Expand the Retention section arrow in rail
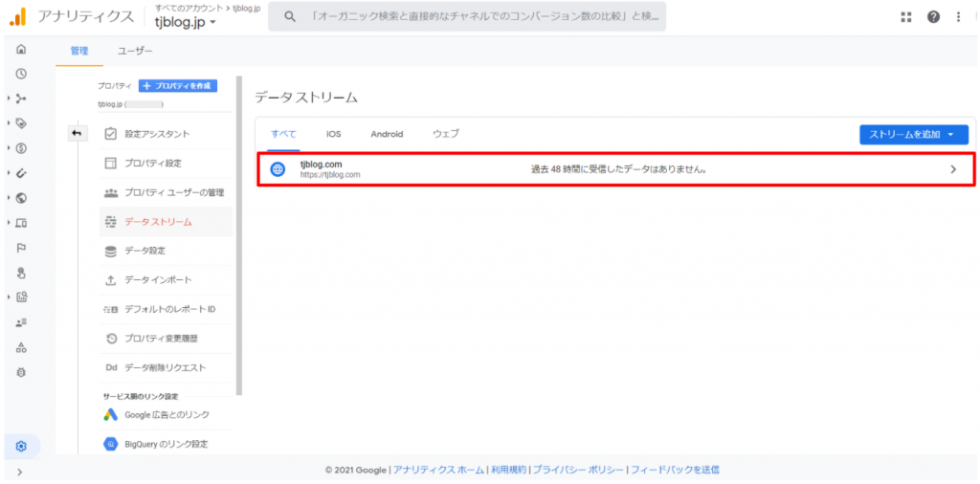Screen dimensions: 980x484 click(9, 173)
